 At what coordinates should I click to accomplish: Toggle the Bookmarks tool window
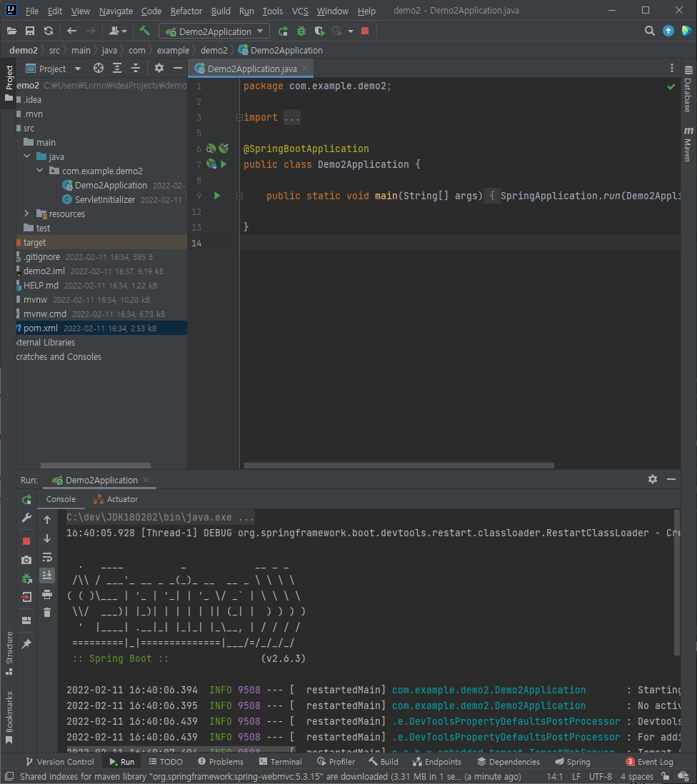[x=9, y=717]
